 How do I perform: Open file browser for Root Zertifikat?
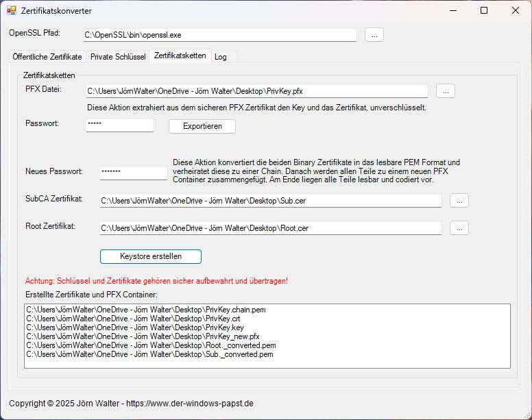[459, 227]
